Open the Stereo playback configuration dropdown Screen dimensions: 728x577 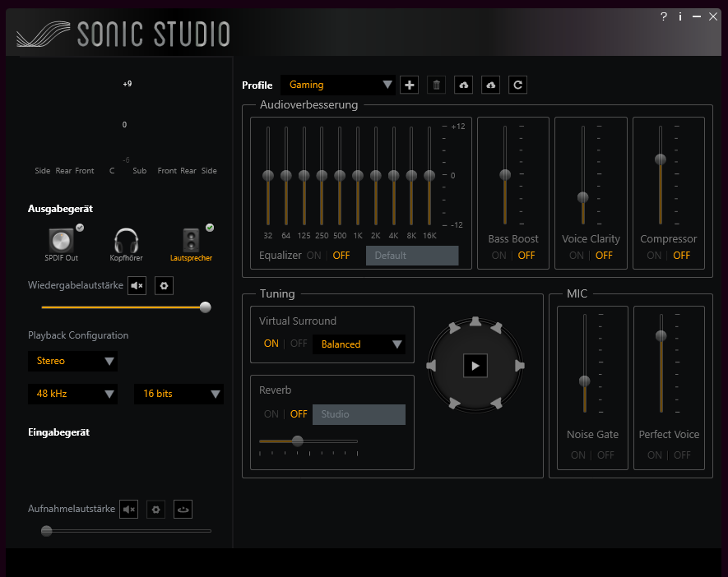point(72,361)
